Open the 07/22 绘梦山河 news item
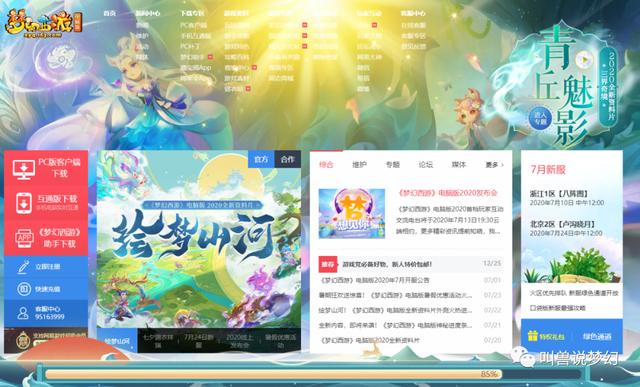This screenshot has width=640, height=387. click(411, 310)
